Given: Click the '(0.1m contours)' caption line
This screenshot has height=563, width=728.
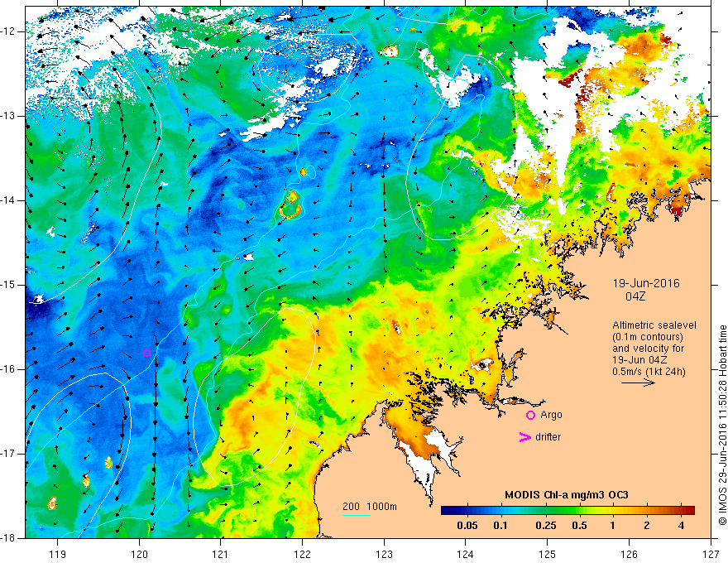Looking at the screenshot, I should coord(648,337).
